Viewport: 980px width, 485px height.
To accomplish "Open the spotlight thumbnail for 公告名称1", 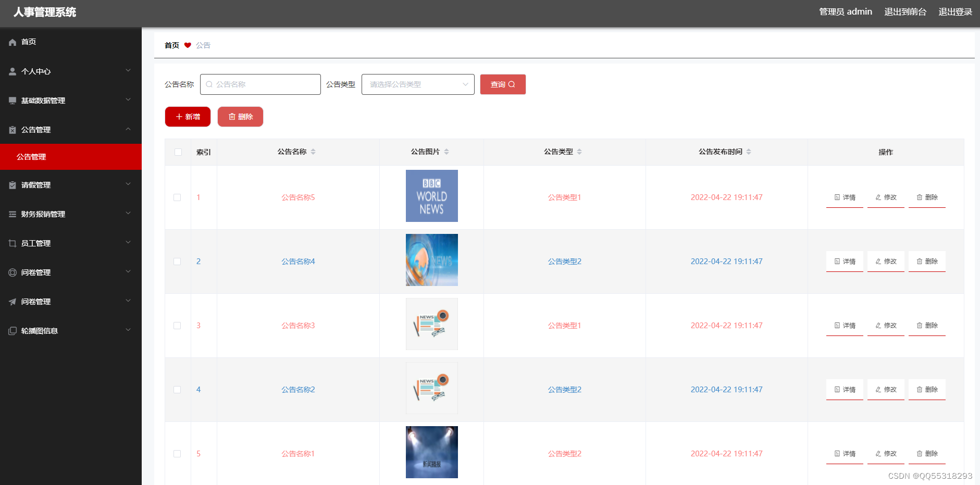I will tap(432, 452).
